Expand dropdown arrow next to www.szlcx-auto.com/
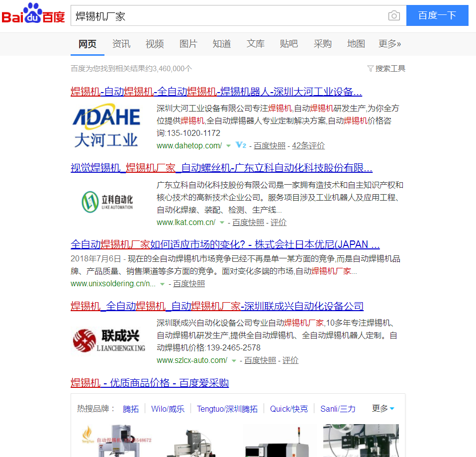 pos(234,361)
